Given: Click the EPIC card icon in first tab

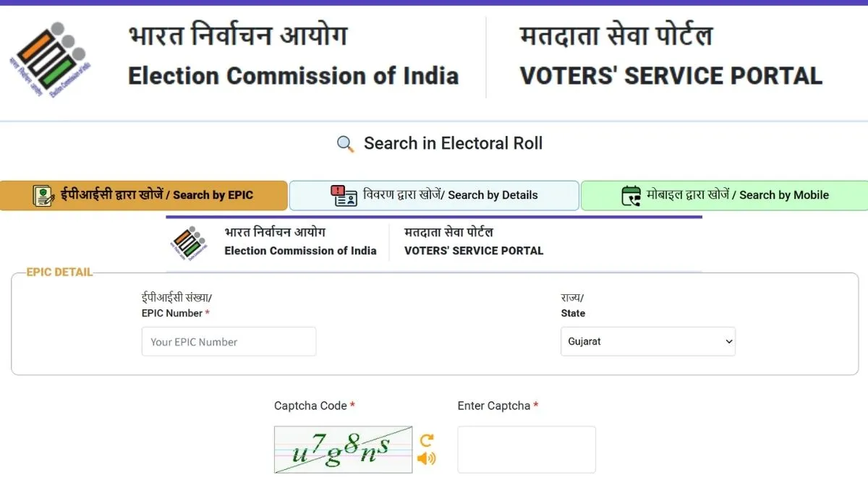Looking at the screenshot, I should pyautogui.click(x=43, y=195).
